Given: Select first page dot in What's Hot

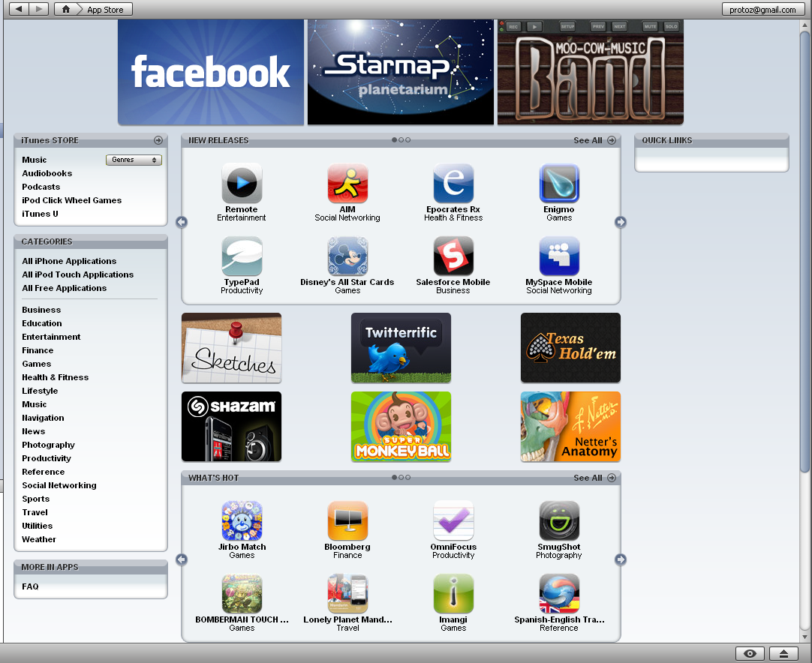Looking at the screenshot, I should click(x=395, y=477).
